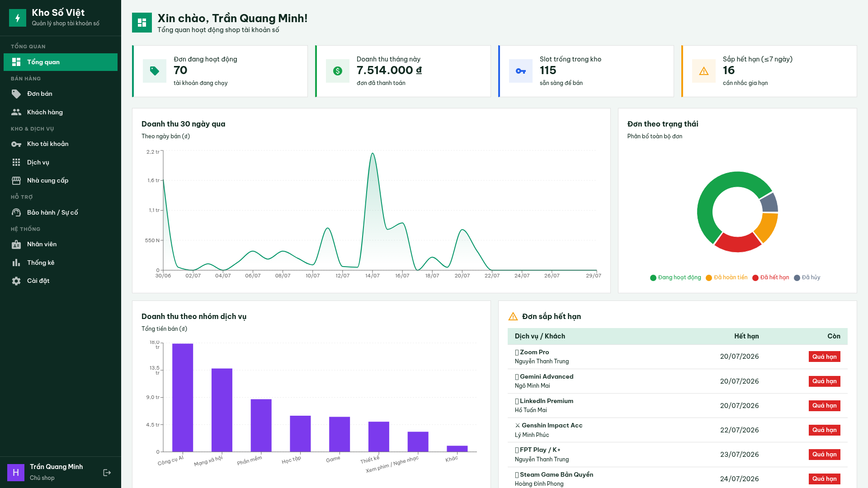This screenshot has height=488, width=868.
Task: Open the Đơn bán tag icon
Action: (16, 94)
